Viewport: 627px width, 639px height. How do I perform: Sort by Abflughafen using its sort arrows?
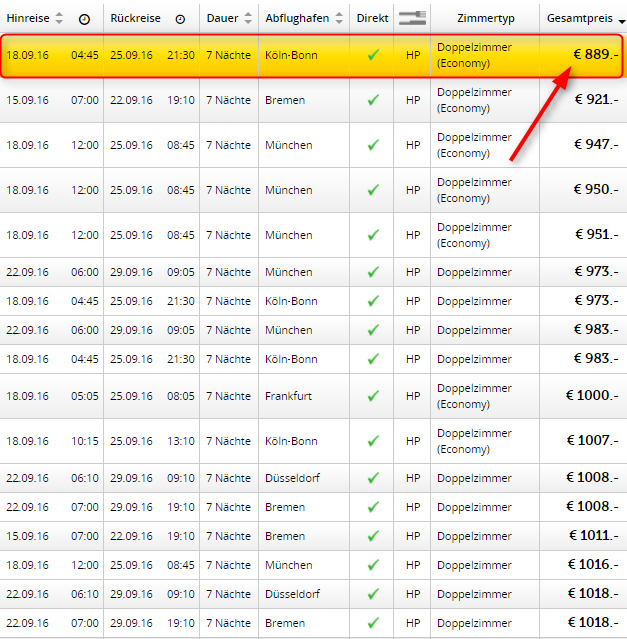339,19
